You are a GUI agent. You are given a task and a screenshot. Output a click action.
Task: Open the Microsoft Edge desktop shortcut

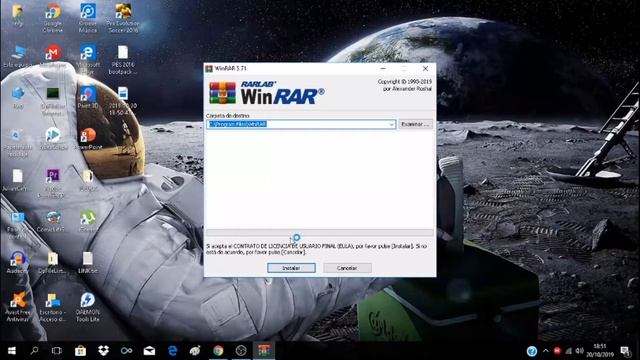tap(88, 58)
